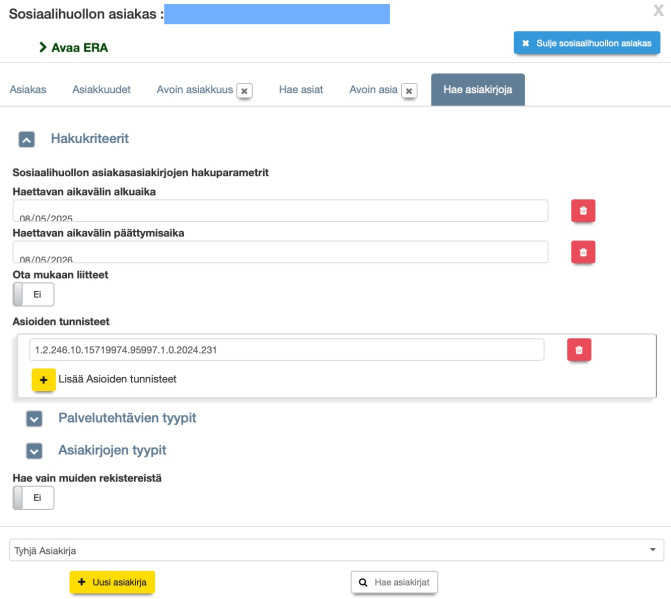Expand the Palvelutehtävien tyypit section
The image size is (671, 599).
[34, 419]
